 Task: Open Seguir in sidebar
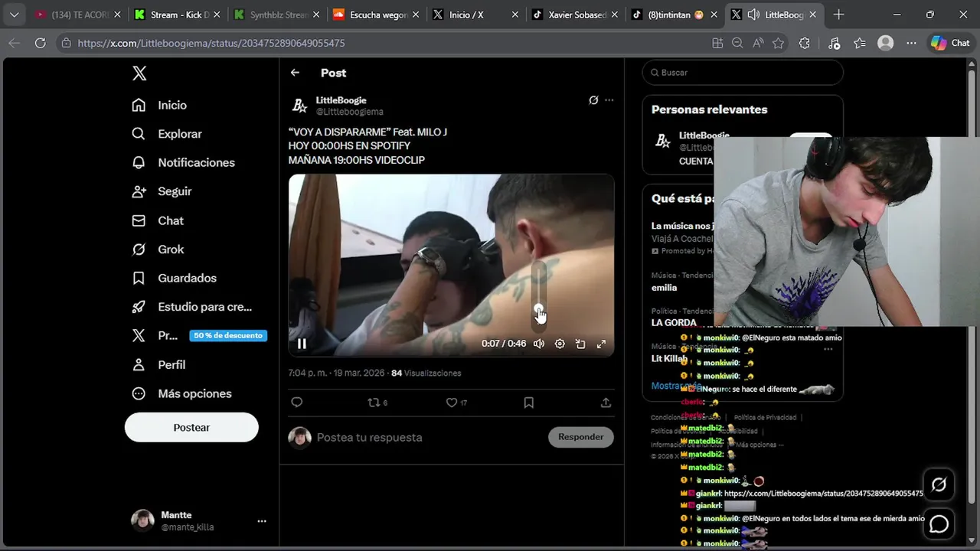162,191
